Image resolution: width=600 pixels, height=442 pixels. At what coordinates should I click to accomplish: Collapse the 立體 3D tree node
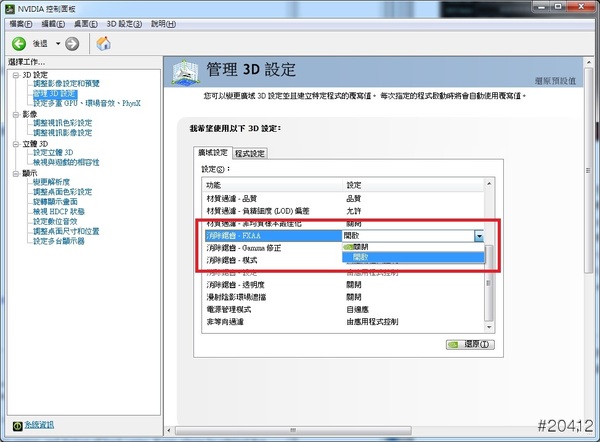[16, 144]
